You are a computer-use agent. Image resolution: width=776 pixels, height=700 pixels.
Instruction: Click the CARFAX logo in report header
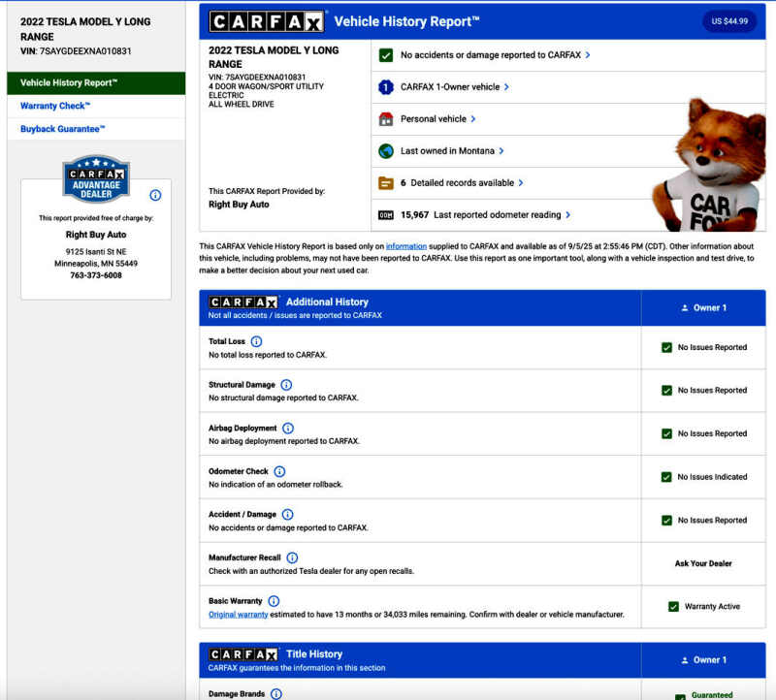(x=266, y=21)
